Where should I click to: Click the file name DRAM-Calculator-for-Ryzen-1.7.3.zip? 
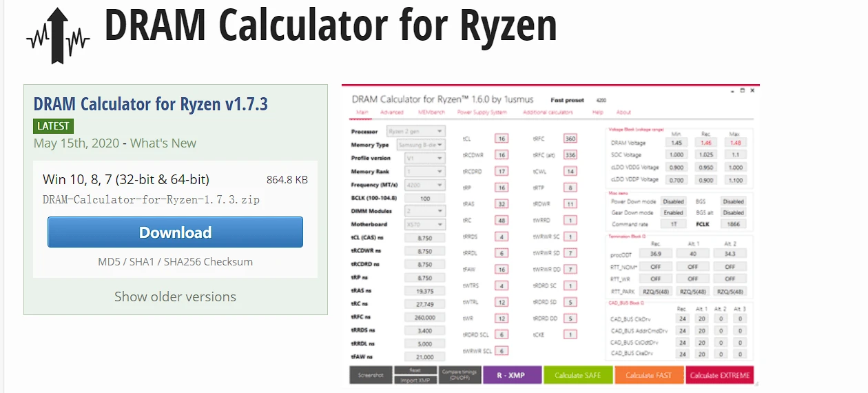[x=151, y=199]
